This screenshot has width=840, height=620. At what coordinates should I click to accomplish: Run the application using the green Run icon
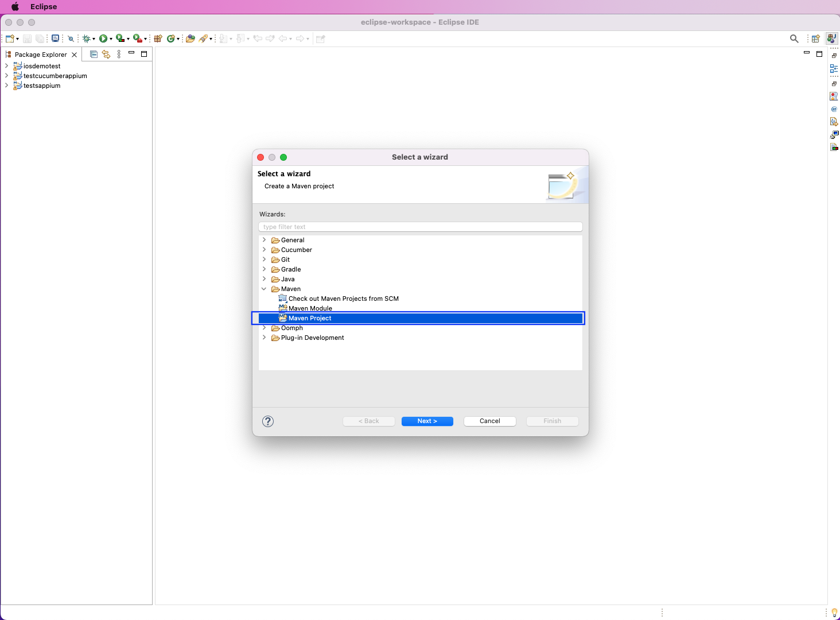click(x=104, y=38)
